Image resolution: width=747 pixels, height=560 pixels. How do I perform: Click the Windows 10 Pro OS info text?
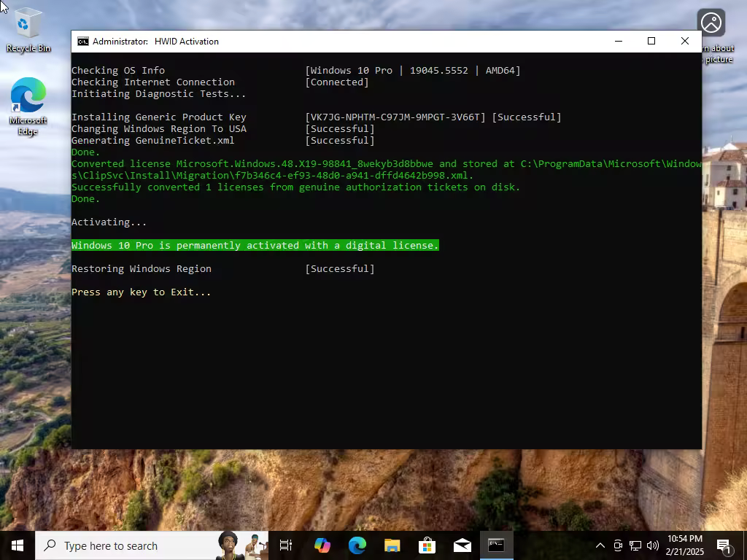pyautogui.click(x=413, y=71)
